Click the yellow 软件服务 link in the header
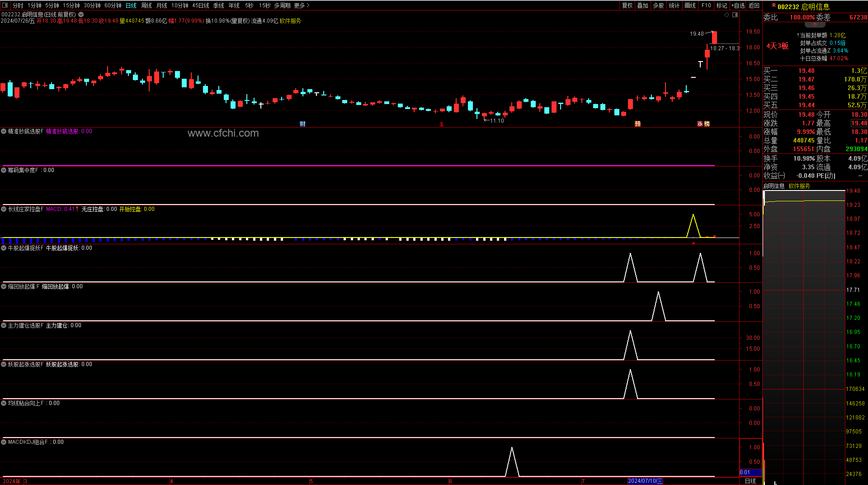Image resolution: width=868 pixels, height=485 pixels. click(x=290, y=21)
